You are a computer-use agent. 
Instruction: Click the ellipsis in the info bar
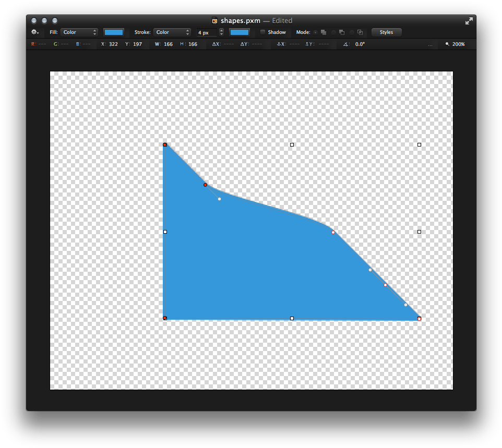(x=430, y=45)
